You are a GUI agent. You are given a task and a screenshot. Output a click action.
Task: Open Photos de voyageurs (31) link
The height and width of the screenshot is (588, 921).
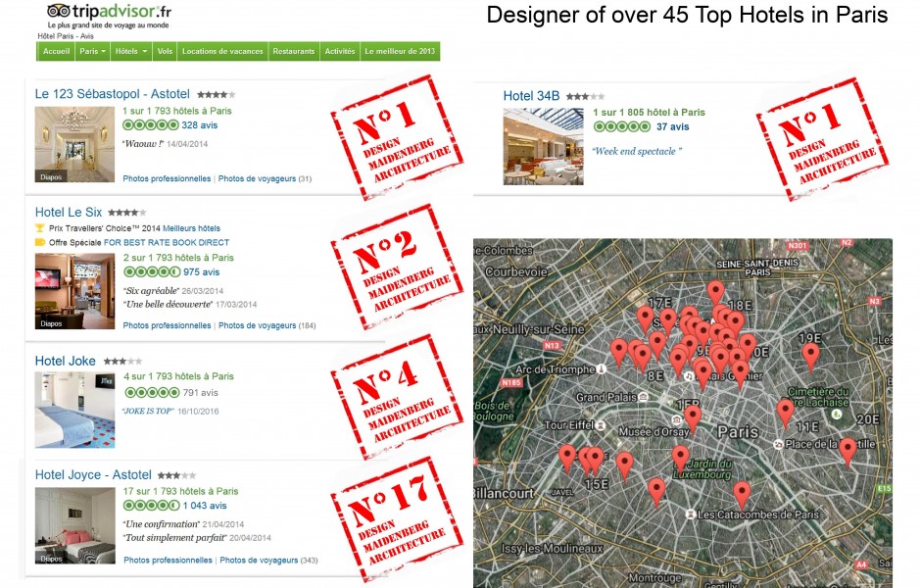point(265,178)
